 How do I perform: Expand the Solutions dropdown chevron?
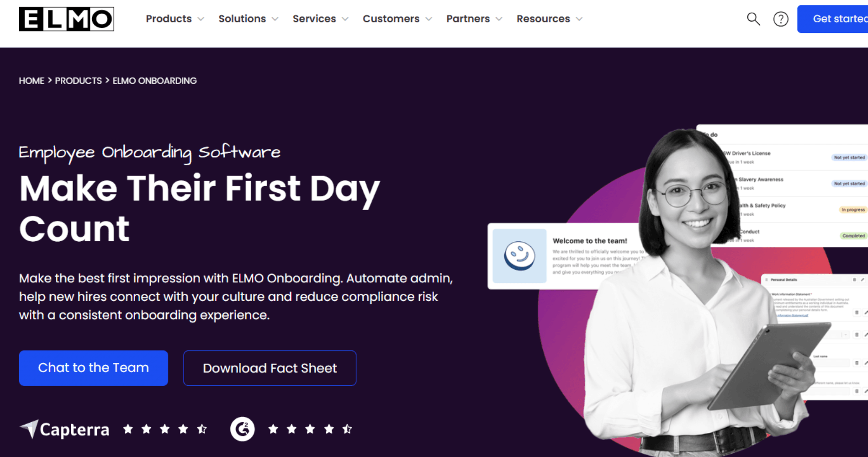[x=275, y=19]
